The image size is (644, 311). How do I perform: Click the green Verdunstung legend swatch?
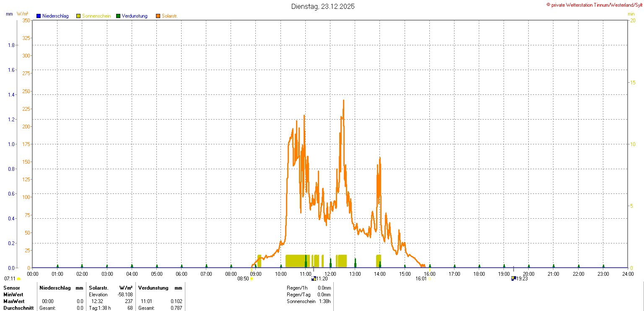pyautogui.click(x=118, y=16)
